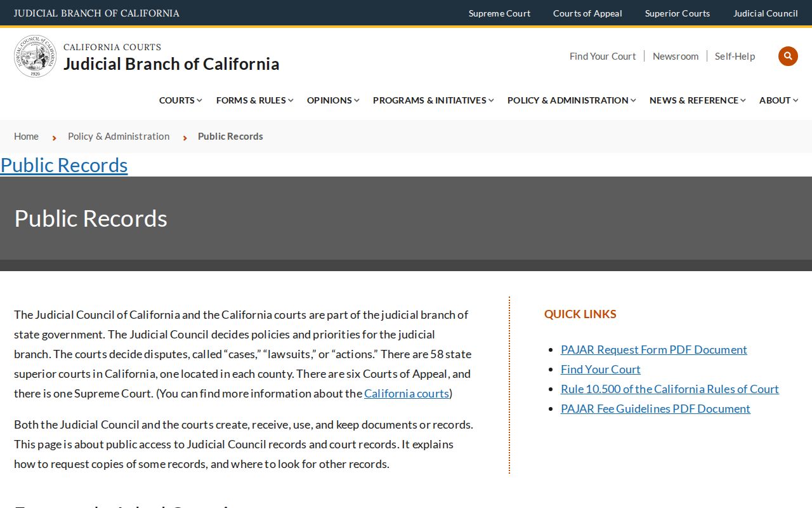Open the Programs & Initiatives menu item
This screenshot has height=508, width=812.
coord(429,100)
